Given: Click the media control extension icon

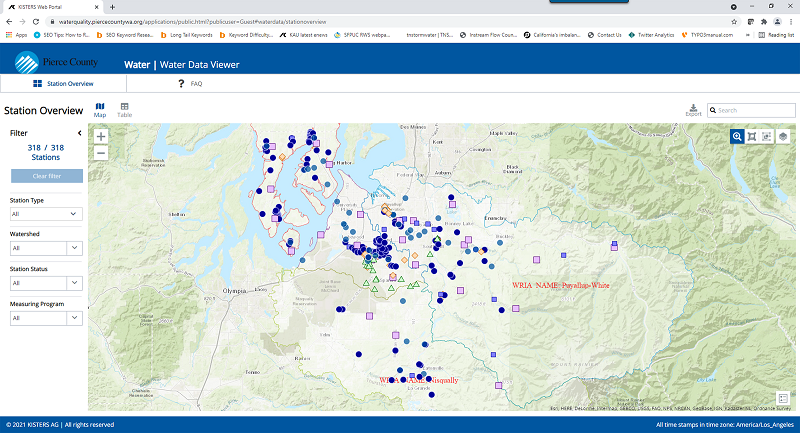Looking at the screenshot, I should tap(751, 21).
